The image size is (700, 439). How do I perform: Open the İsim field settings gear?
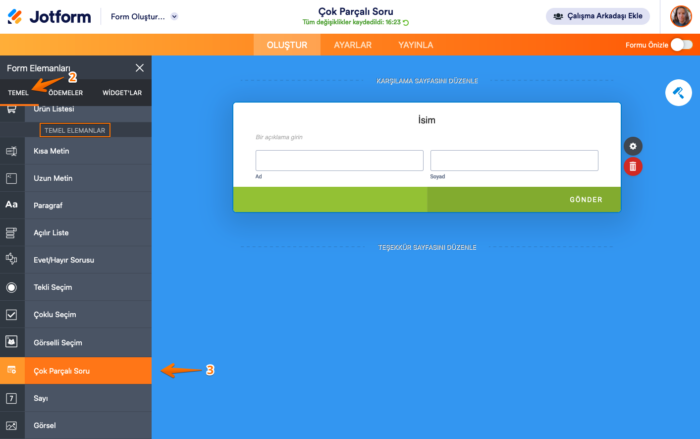coord(633,146)
